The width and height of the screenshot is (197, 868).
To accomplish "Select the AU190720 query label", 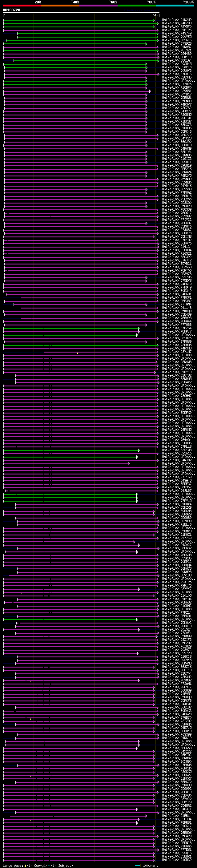I will tap(11, 10).
